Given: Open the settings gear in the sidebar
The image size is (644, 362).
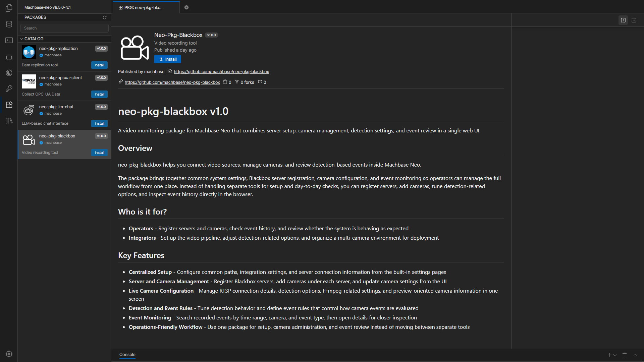Looking at the screenshot, I should tap(9, 354).
